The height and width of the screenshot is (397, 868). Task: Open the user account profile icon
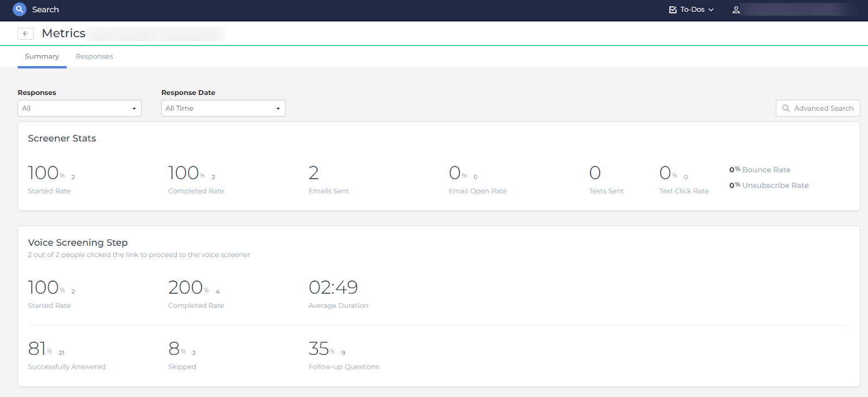[736, 10]
